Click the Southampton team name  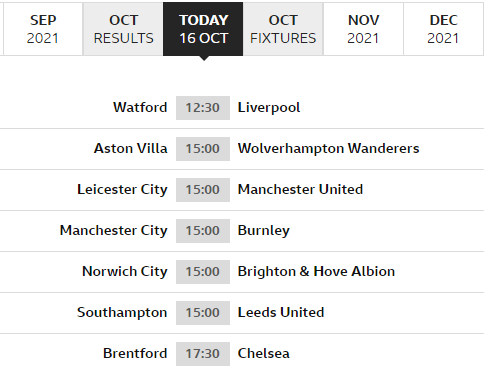(x=122, y=313)
